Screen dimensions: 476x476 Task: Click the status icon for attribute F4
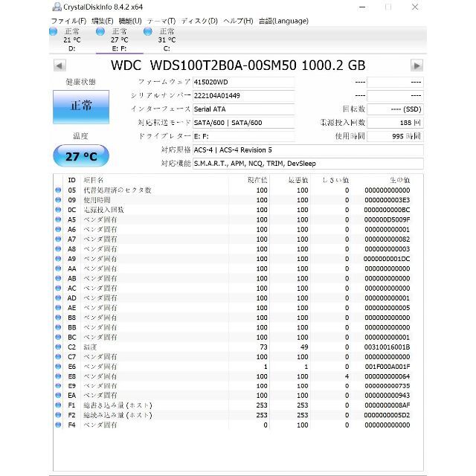click(58, 425)
